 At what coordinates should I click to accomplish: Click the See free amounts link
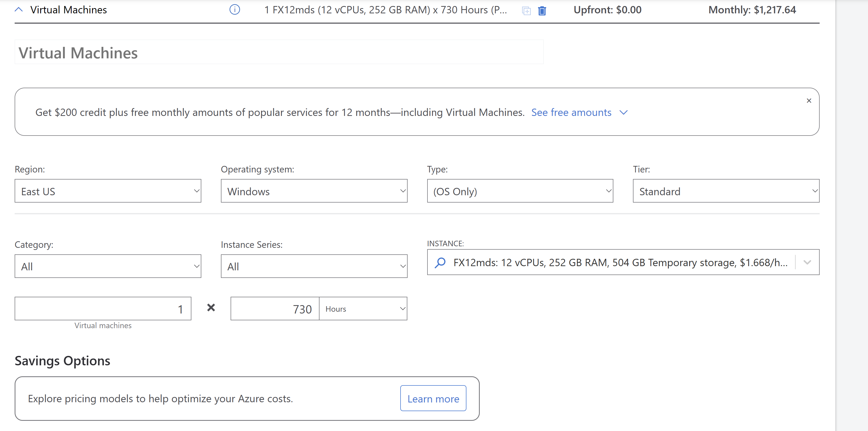point(571,112)
